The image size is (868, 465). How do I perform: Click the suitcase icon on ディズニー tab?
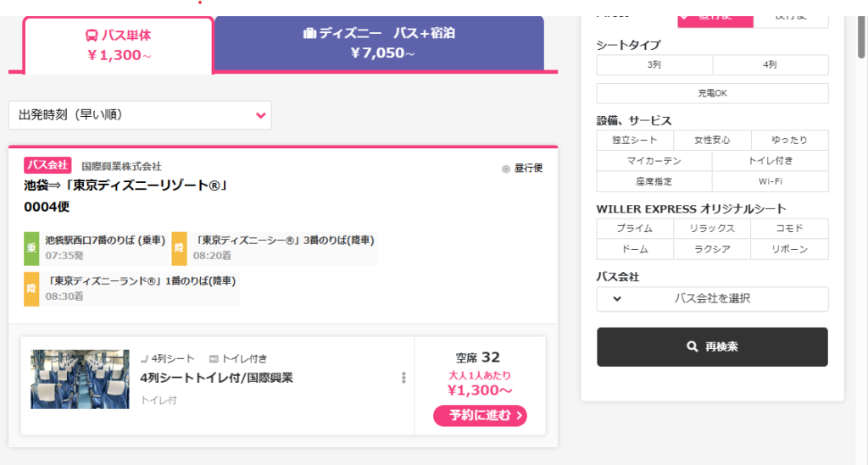(x=309, y=33)
